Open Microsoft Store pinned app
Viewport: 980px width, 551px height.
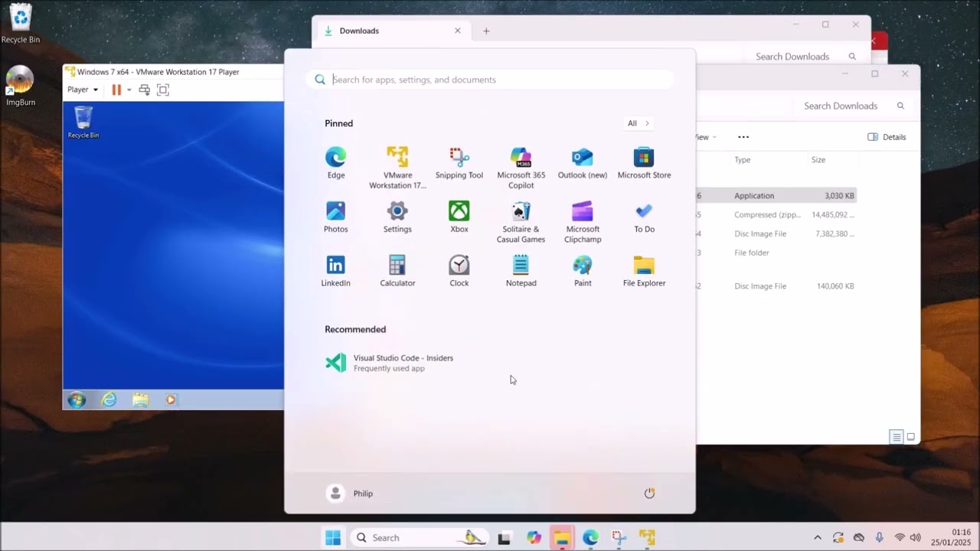pyautogui.click(x=644, y=164)
